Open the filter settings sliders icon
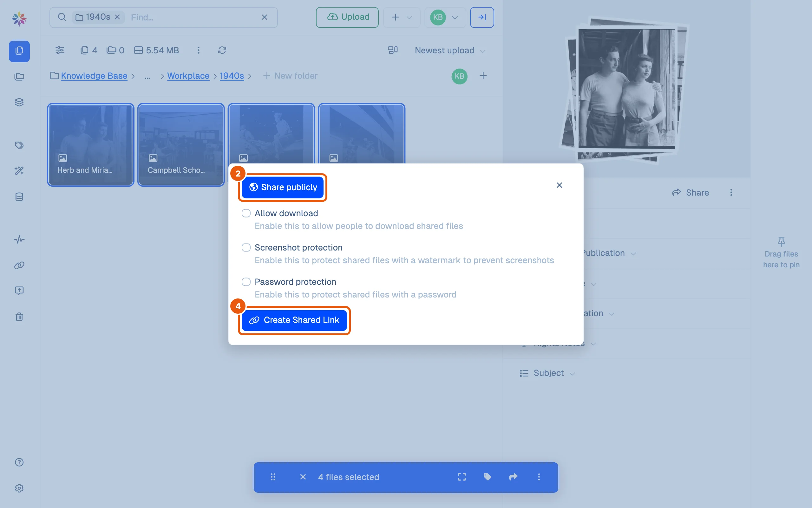 coord(60,50)
